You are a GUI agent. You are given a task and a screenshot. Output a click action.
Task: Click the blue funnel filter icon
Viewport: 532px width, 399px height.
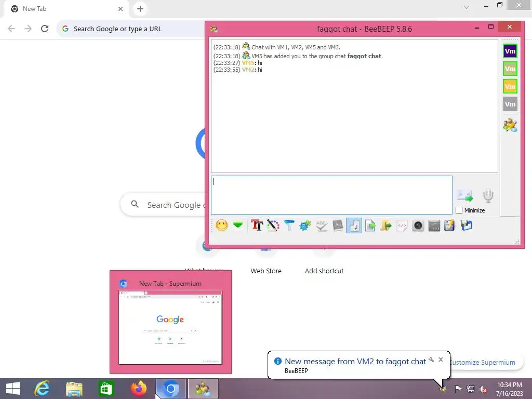(289, 225)
